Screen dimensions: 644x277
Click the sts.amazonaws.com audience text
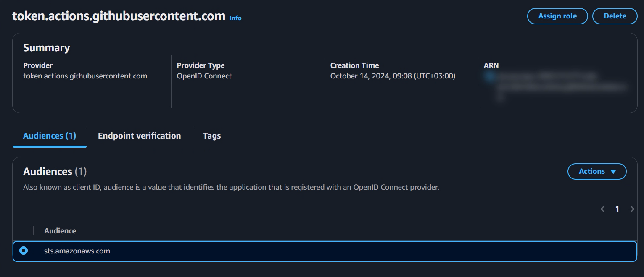pyautogui.click(x=77, y=251)
